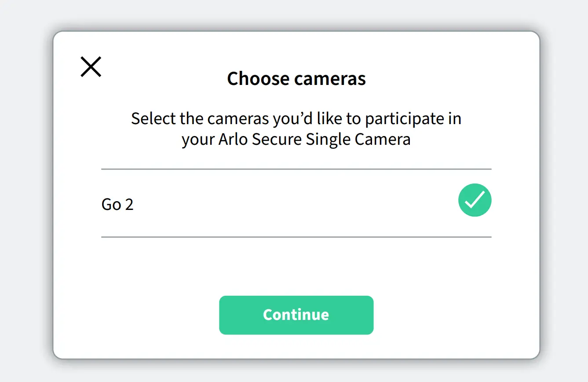Click the white check inside the green circle
588x382 pixels.
475,200
